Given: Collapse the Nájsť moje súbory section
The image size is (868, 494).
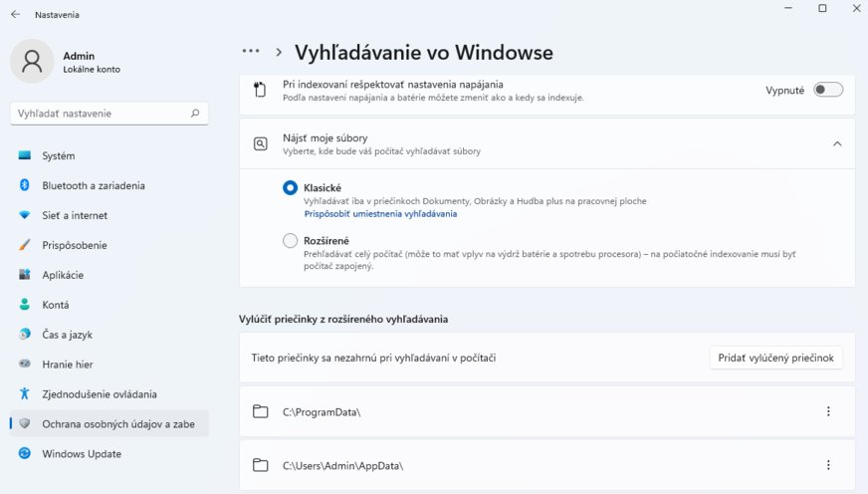Looking at the screenshot, I should coord(836,143).
